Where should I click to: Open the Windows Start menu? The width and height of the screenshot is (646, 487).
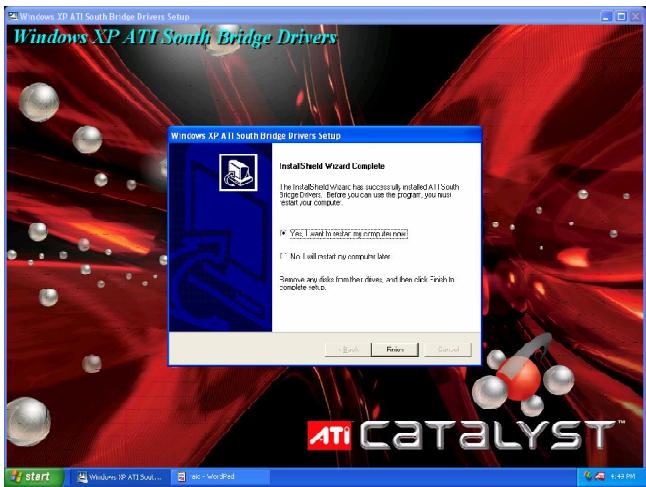click(34, 477)
